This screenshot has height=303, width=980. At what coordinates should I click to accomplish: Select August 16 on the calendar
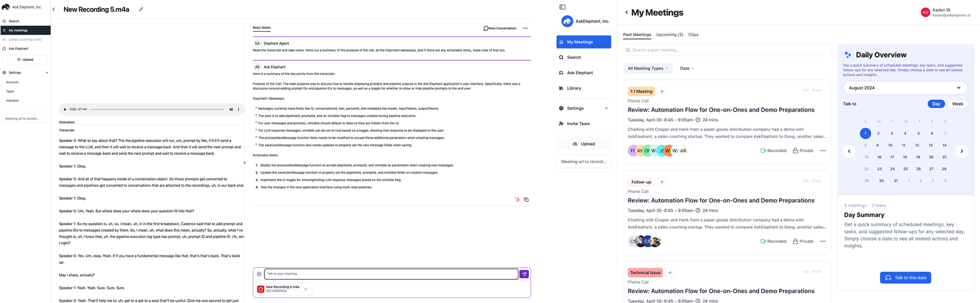[879, 157]
